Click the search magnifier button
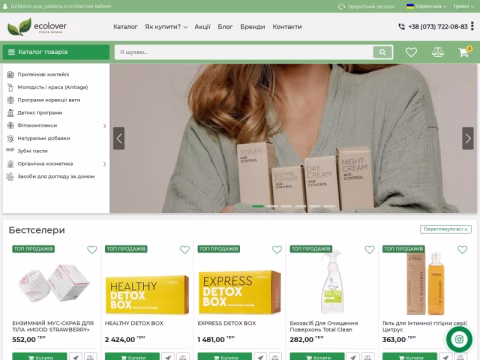480x360 pixels. [x=383, y=52]
